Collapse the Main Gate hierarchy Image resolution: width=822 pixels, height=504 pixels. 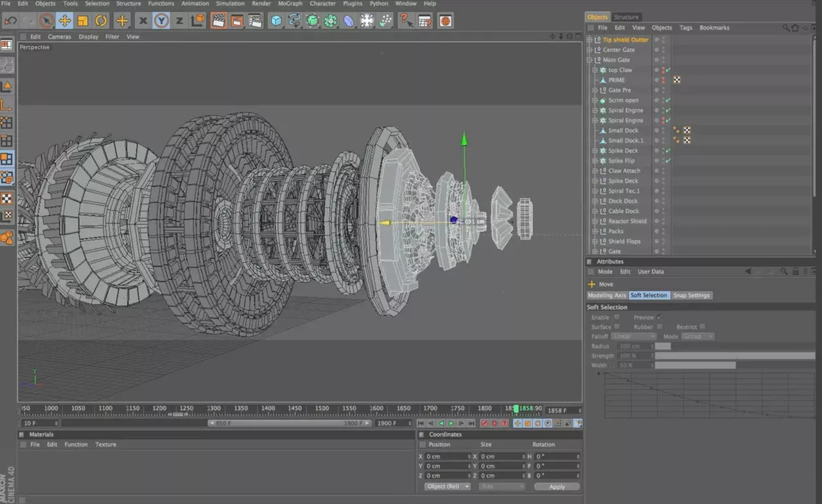pos(590,60)
